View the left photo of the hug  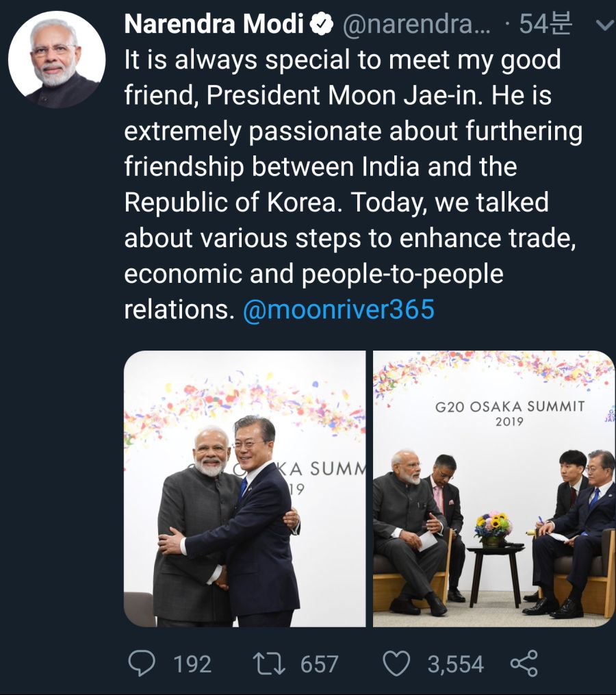pyautogui.click(x=244, y=488)
